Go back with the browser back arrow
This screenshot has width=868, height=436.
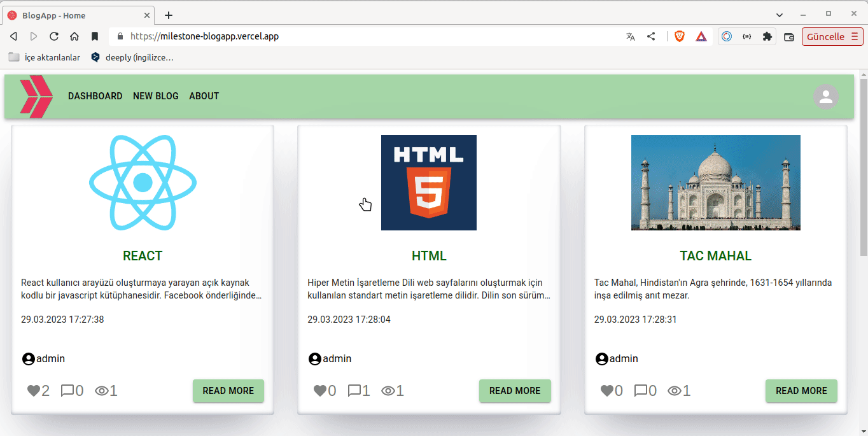[13, 36]
